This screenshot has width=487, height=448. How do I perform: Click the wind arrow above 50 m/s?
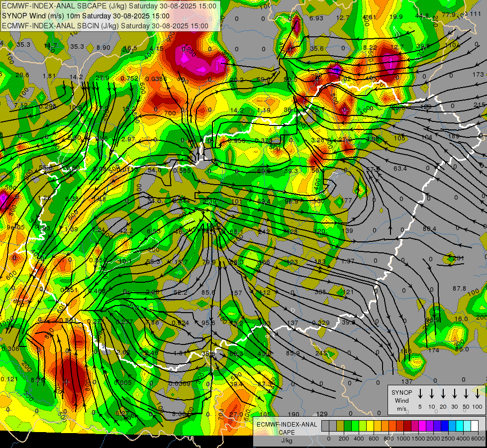coord(466,394)
